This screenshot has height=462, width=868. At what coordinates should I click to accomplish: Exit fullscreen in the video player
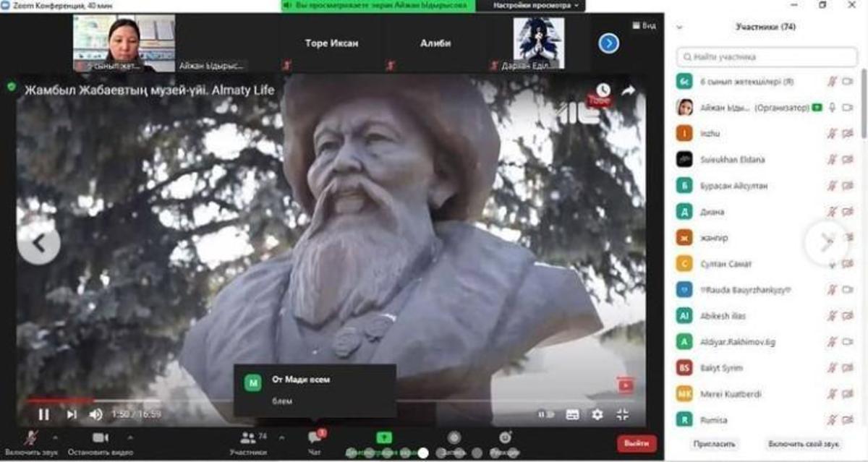click(x=622, y=414)
